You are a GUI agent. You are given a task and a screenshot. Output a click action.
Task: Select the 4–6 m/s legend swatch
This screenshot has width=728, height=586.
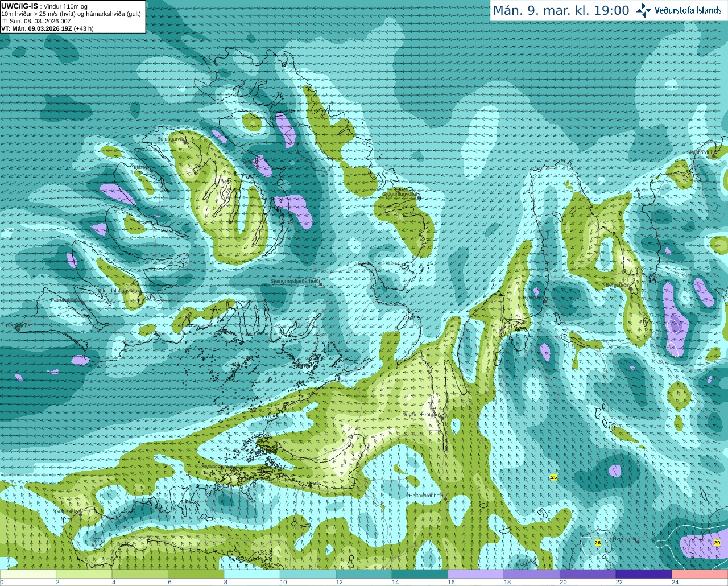point(140,574)
